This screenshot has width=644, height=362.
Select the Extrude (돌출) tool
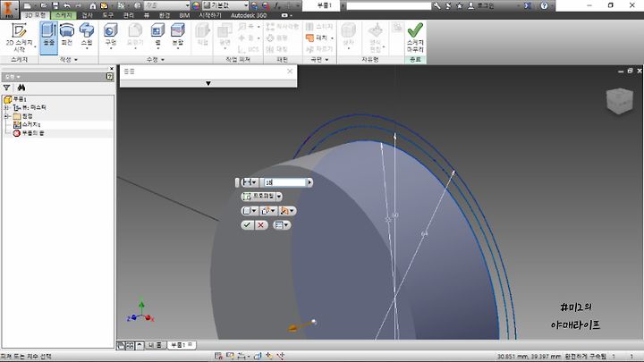pos(48,38)
